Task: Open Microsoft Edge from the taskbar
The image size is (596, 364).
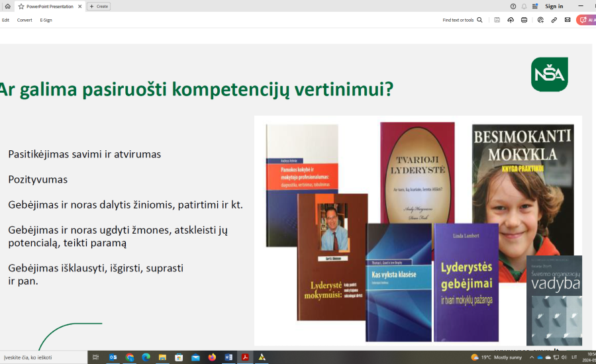Action: [146, 357]
